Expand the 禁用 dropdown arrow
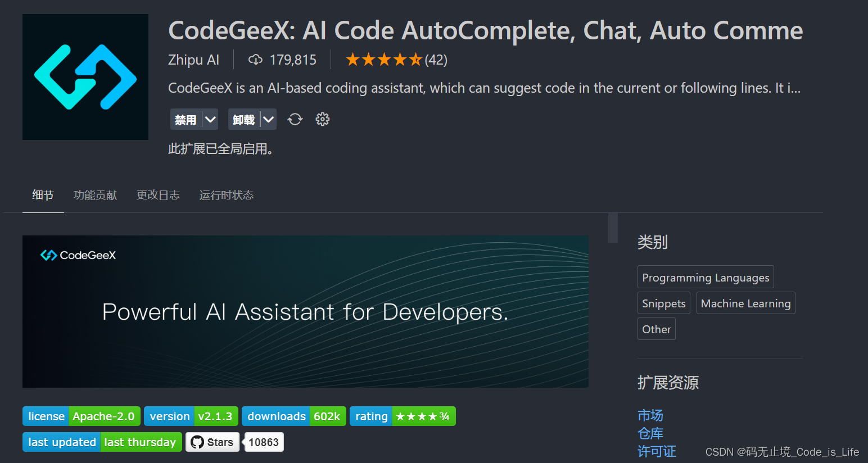Image resolution: width=868 pixels, height=463 pixels. (210, 119)
